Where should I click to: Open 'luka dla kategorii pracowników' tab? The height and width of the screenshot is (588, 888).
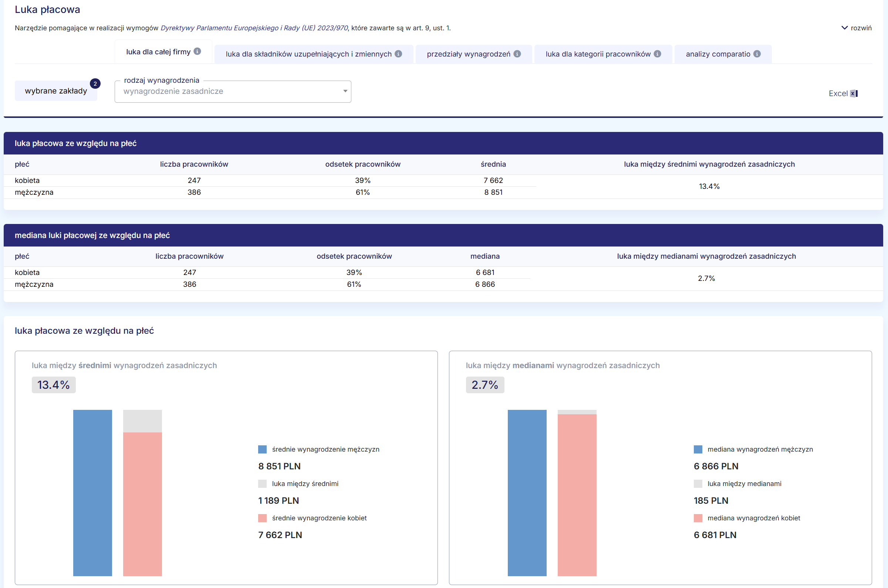pos(598,54)
